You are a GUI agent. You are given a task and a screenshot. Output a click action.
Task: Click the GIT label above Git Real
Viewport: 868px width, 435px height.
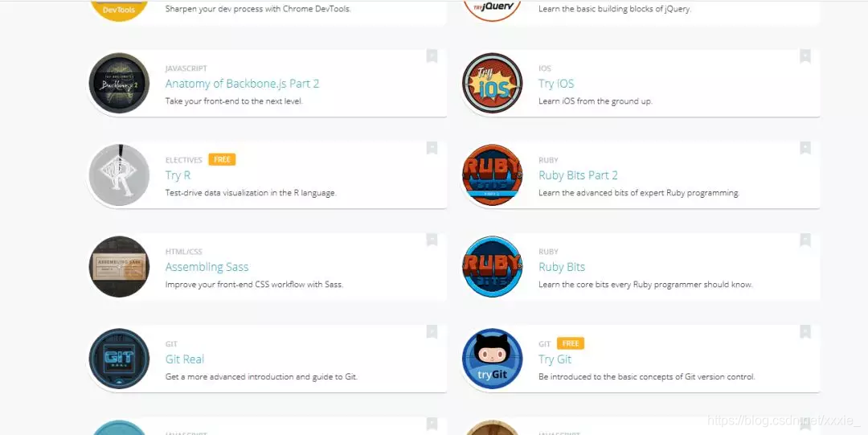click(171, 343)
